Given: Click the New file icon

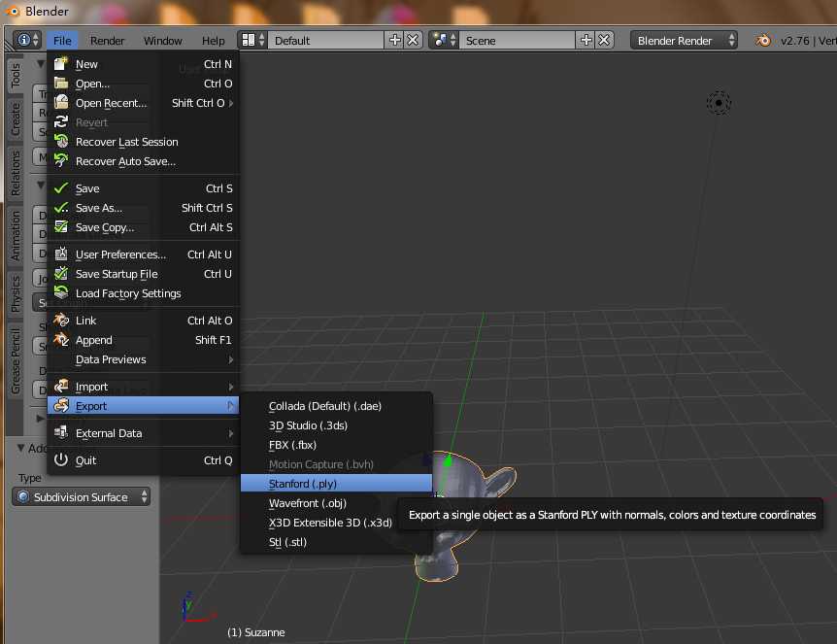Looking at the screenshot, I should click(61, 64).
